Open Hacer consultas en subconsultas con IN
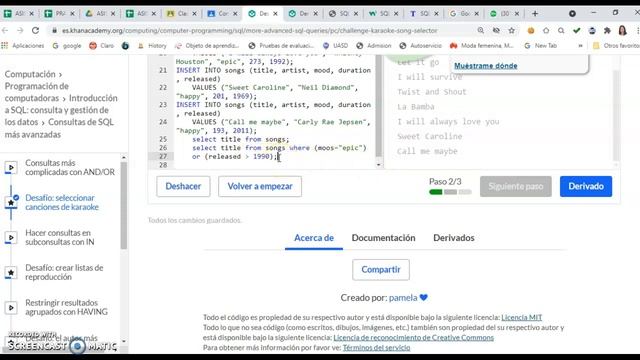The image size is (640, 360). pos(60,237)
